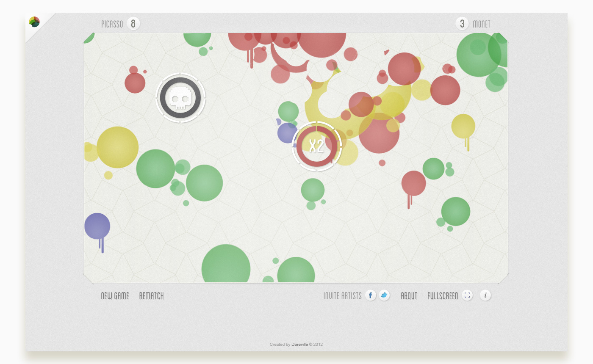Click the skull power-up circle
The image size is (593, 364).
[x=180, y=98]
